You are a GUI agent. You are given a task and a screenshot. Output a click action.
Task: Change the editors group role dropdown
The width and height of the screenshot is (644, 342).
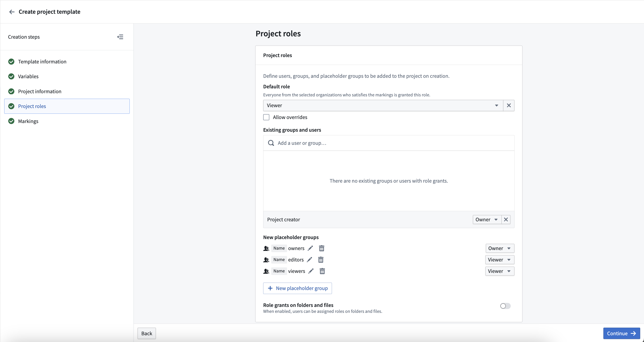(500, 260)
